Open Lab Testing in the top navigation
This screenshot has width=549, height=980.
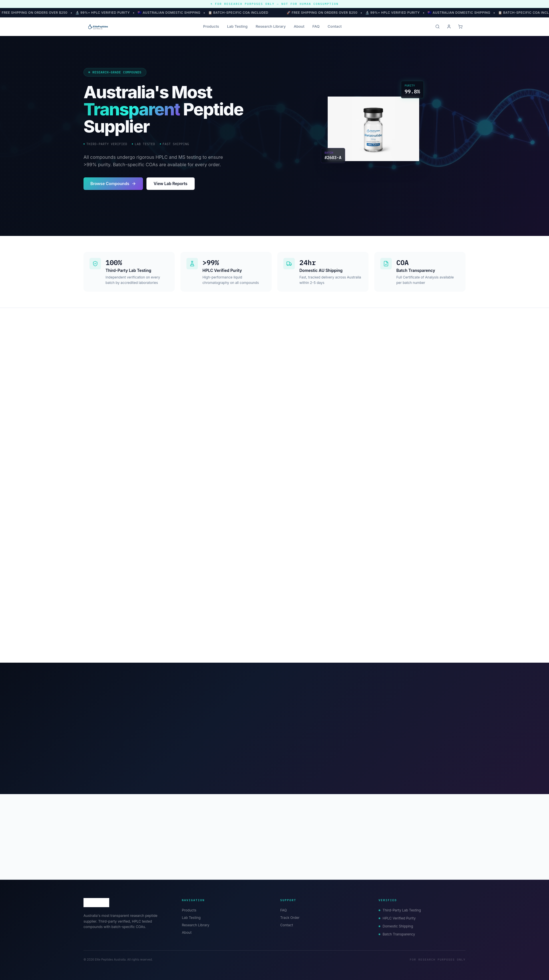237,27
